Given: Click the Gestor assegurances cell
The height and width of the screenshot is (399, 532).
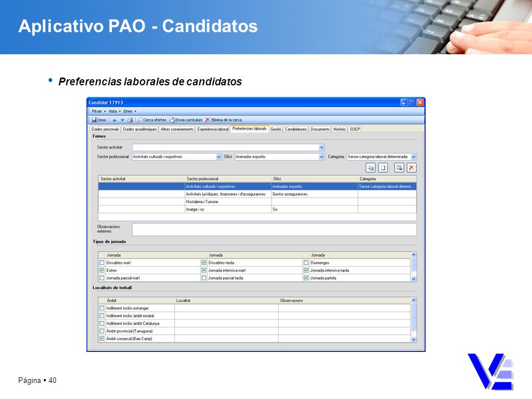Looking at the screenshot, I should tap(315, 194).
